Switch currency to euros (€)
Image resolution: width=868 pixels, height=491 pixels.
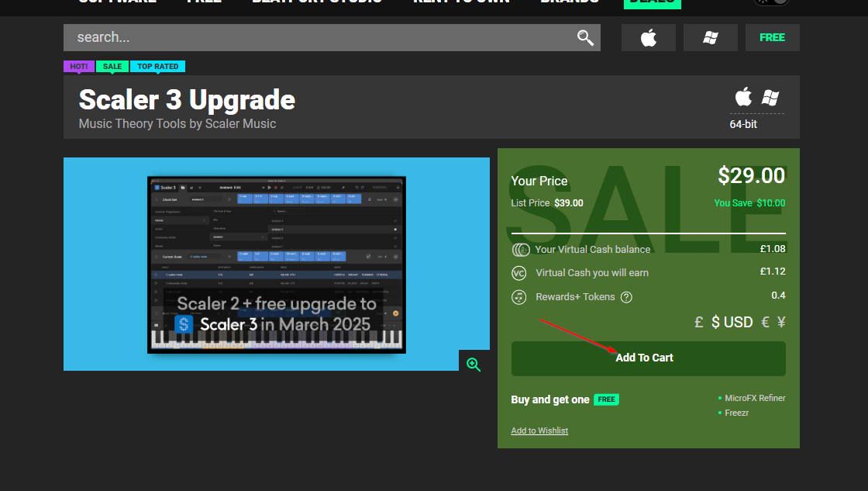tap(765, 322)
